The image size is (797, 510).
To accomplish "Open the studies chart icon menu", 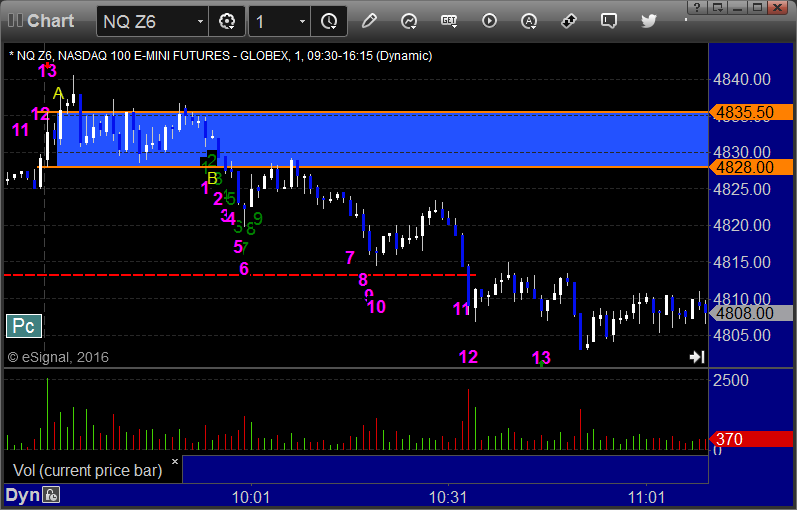I will (409, 21).
